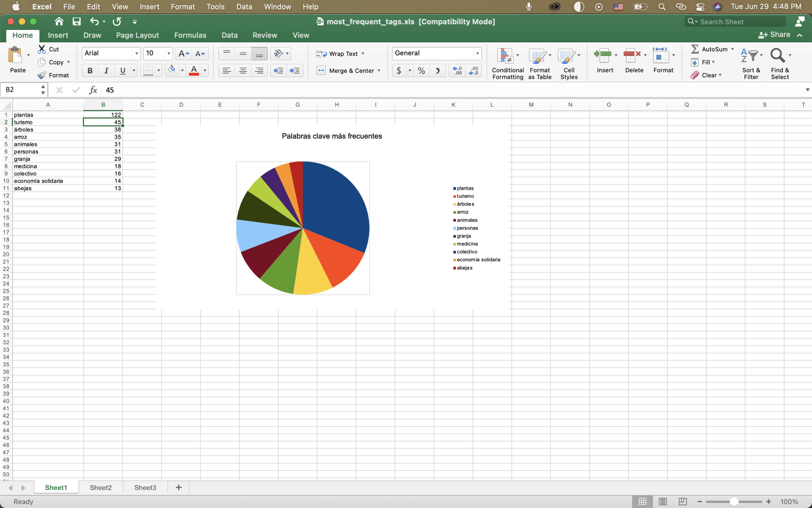Toggle italic formatting

[x=106, y=71]
